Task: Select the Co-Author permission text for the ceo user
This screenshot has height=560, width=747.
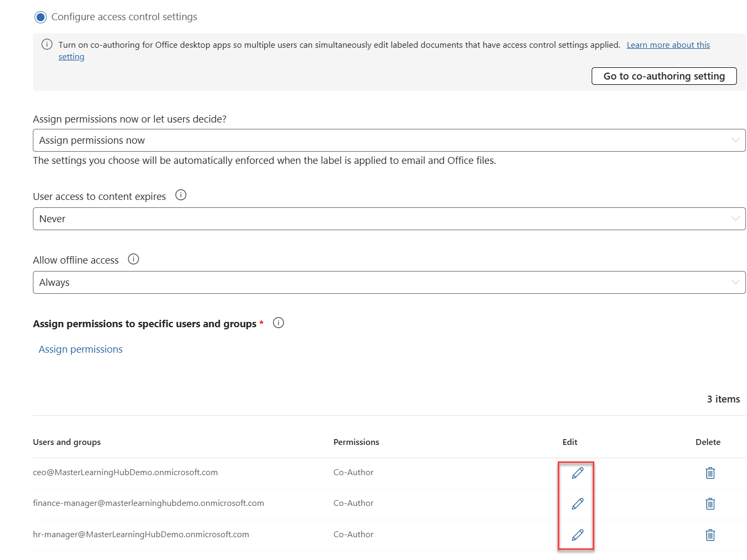Action: click(x=353, y=472)
